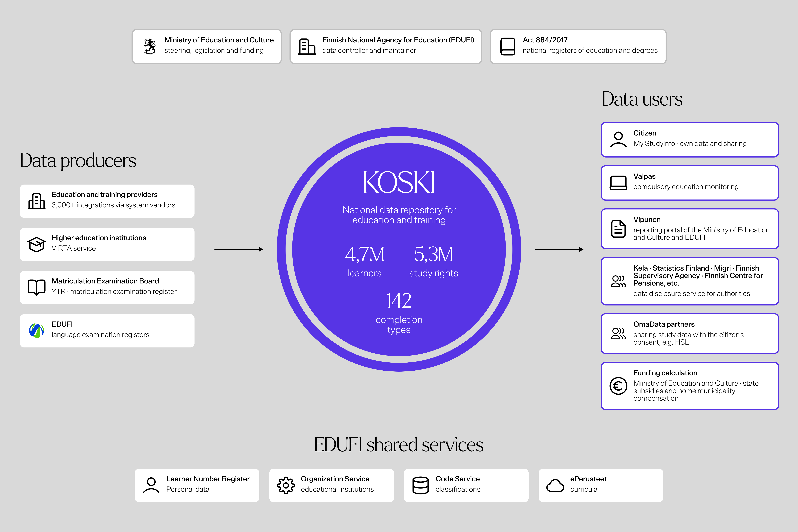Click the Kela, Statistics Finland, Migri authorities title
Screen dimensions: 798x532
(698, 276)
